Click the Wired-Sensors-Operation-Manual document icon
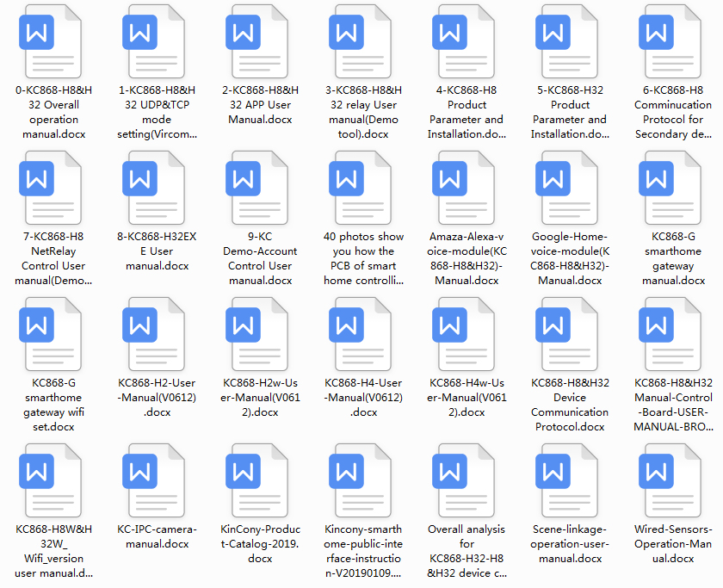 (x=673, y=480)
